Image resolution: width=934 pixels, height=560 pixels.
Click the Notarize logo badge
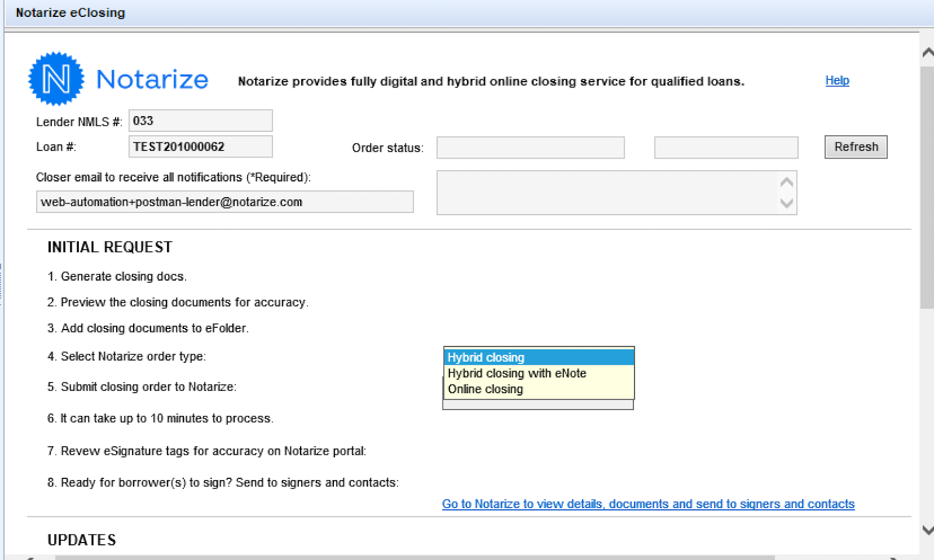tap(57, 79)
